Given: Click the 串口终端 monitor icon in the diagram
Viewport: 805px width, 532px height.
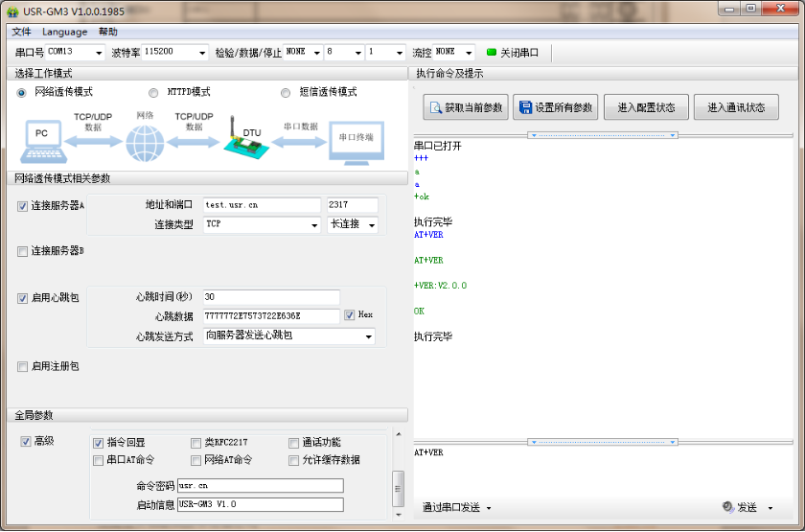Looking at the screenshot, I should tap(356, 141).
